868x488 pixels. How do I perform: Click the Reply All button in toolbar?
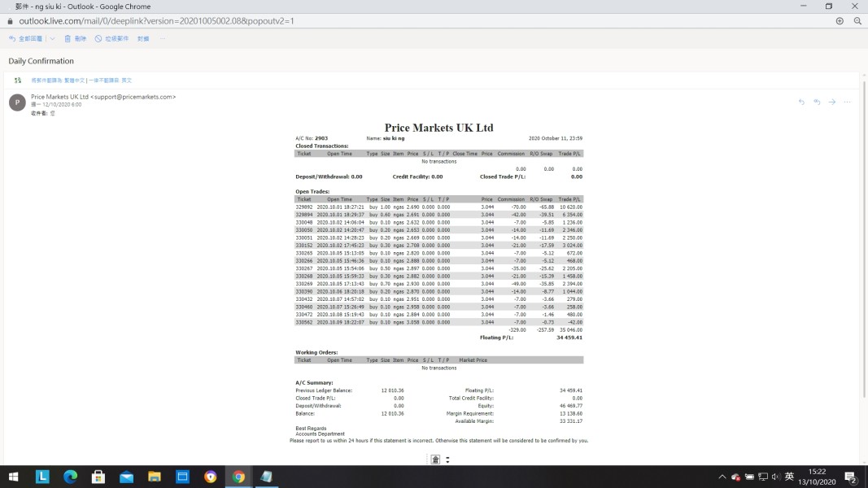pyautogui.click(x=25, y=39)
